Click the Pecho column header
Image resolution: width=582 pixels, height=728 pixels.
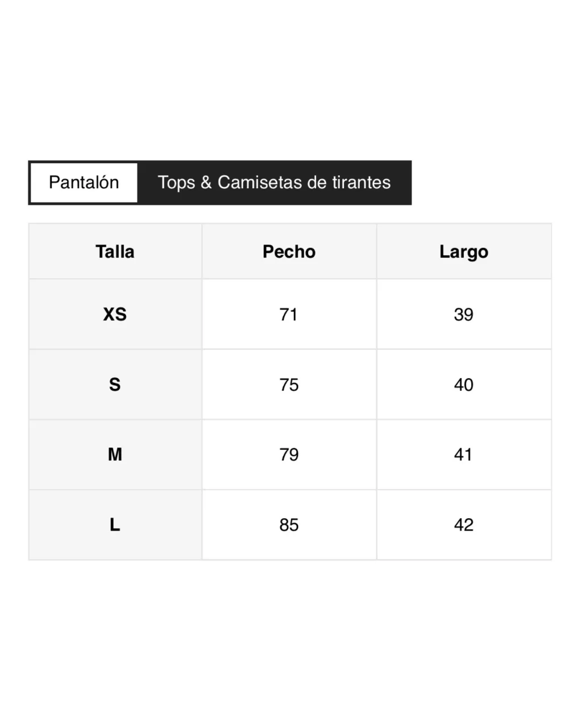pyautogui.click(x=289, y=251)
